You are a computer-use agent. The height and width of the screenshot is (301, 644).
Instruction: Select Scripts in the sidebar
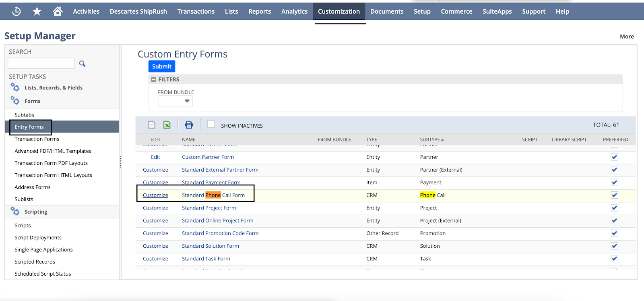23,226
